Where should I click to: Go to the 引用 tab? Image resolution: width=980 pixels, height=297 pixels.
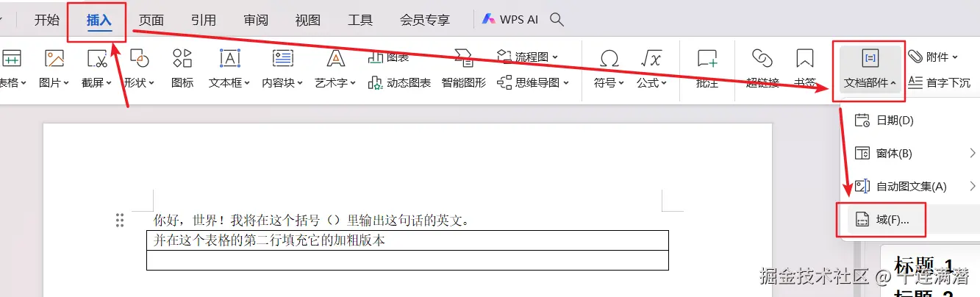point(203,21)
